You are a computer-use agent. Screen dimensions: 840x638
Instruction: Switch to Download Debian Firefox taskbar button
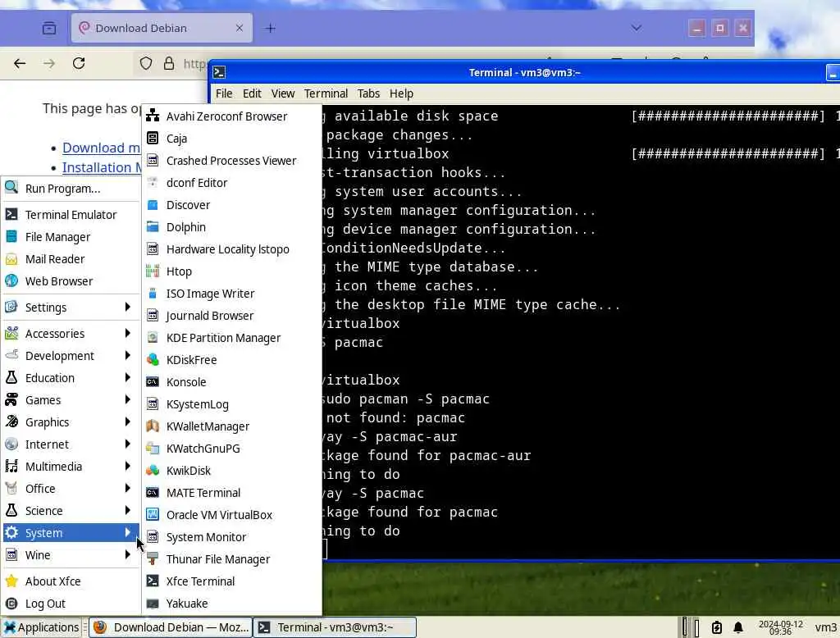pos(171,627)
